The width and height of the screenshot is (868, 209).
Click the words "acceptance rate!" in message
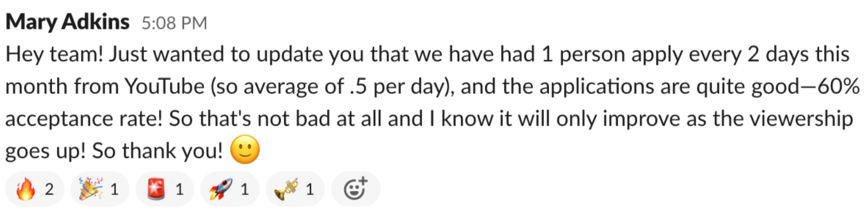[x=84, y=119]
